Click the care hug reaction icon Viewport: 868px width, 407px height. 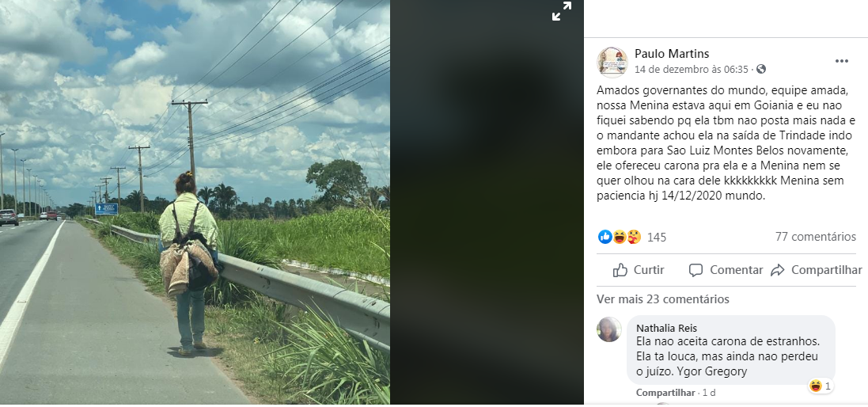(634, 237)
